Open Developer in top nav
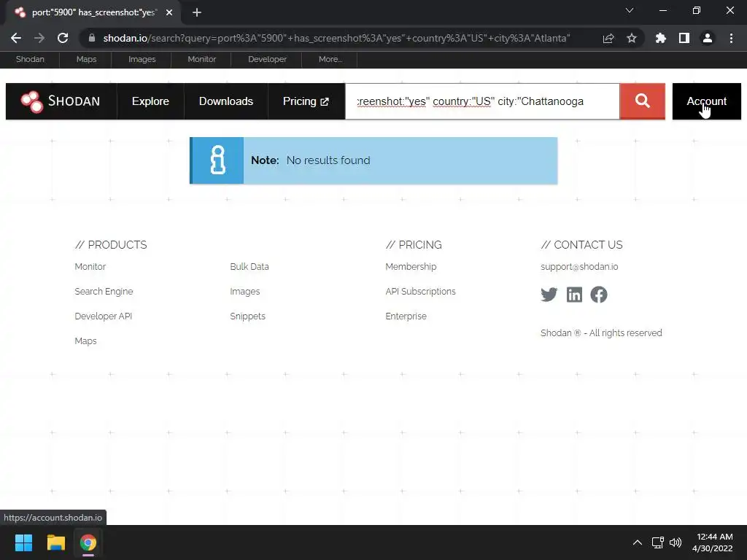747x560 pixels. [x=267, y=59]
